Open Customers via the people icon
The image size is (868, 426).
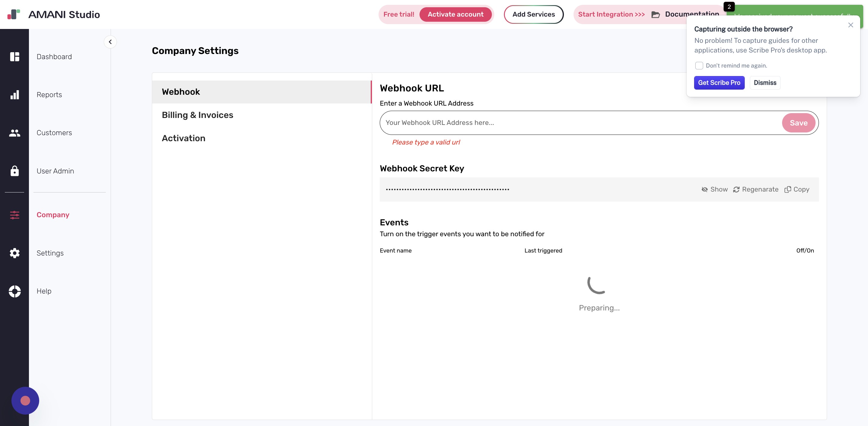(15, 133)
